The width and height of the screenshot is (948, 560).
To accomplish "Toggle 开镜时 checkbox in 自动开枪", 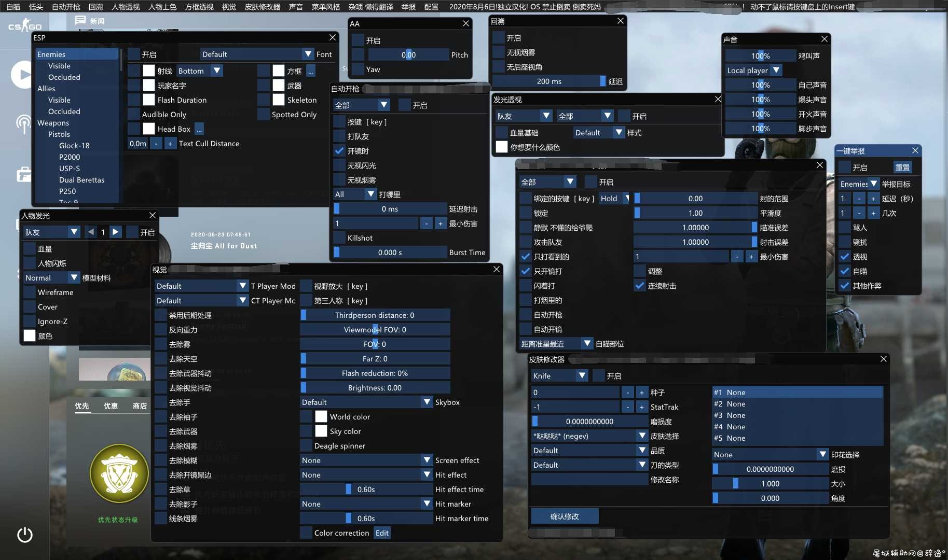I will pos(339,151).
